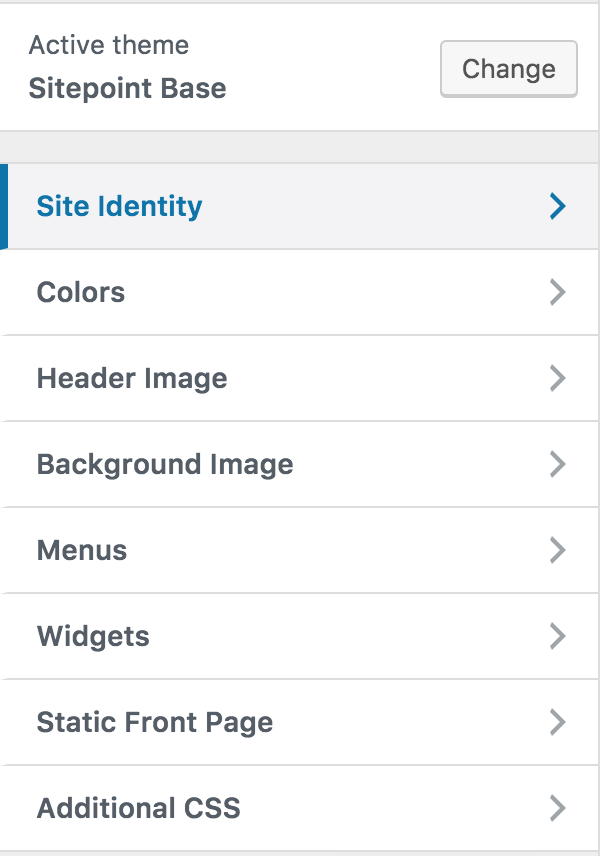Viewport: 600px width, 856px height.
Task: Click the chevron for Static Front Page
Action: (557, 723)
